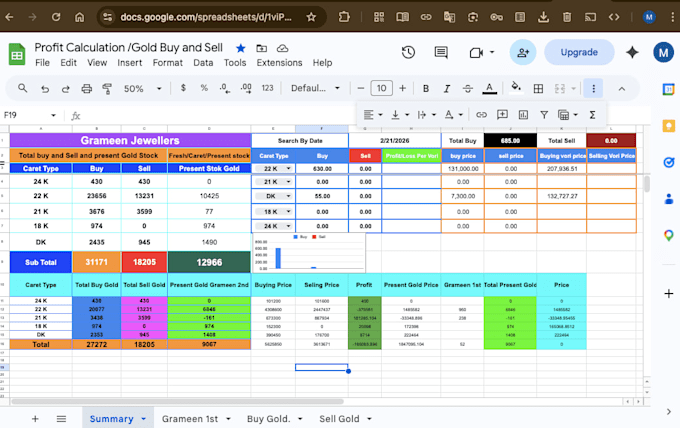This screenshot has width=680, height=428.
Task: Star this document
Action: pyautogui.click(x=241, y=48)
